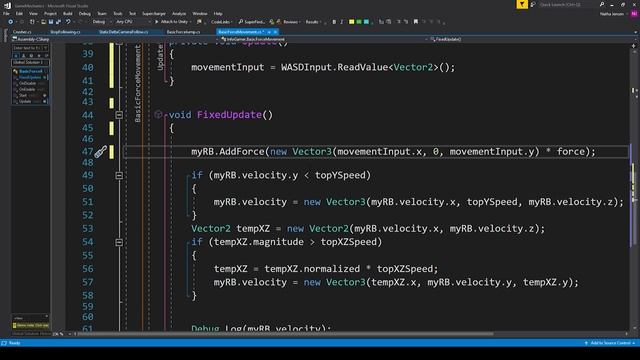Click the bookmark toolbar icon
The image size is (640, 360).
click(416, 22)
